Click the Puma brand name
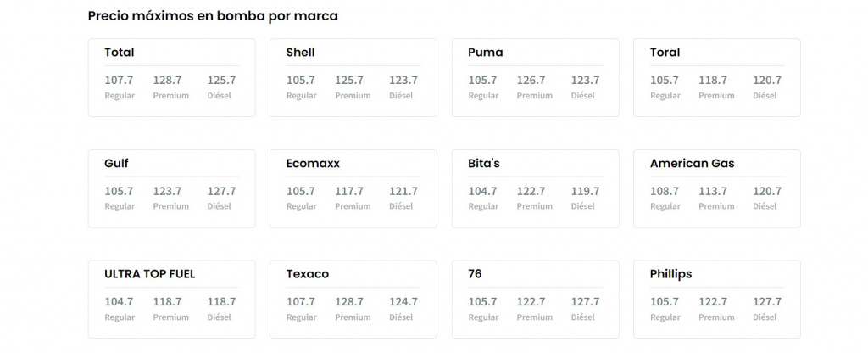Image resolution: width=868 pixels, height=353 pixels. 485,53
